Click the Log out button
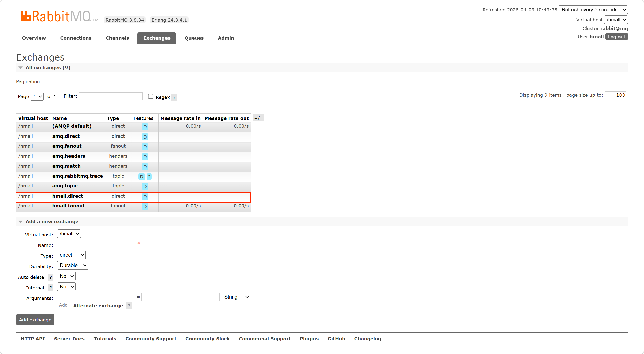The height and width of the screenshot is (354, 644). coord(616,37)
